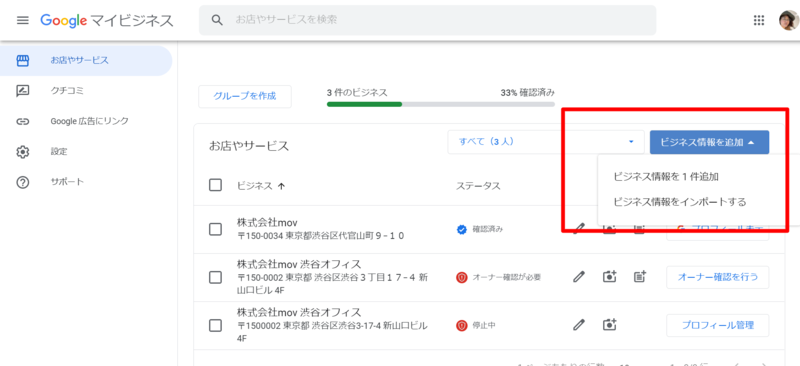The height and width of the screenshot is (366, 800).
Task: Click 株式会社mov business name in first row
Action: tap(267, 223)
